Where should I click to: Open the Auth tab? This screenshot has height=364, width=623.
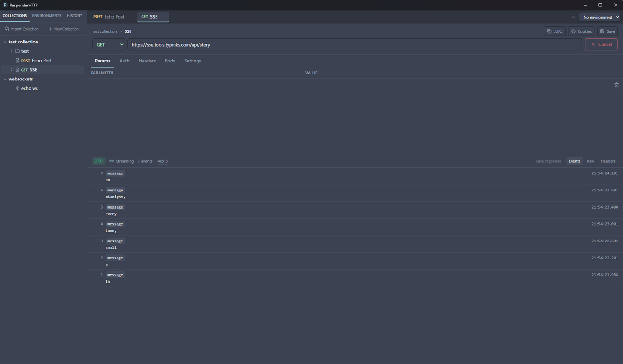124,61
